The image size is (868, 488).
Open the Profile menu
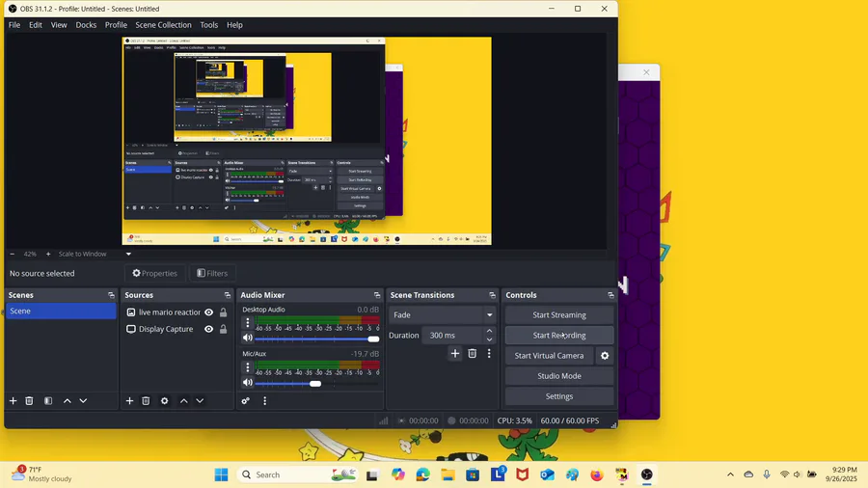116,25
